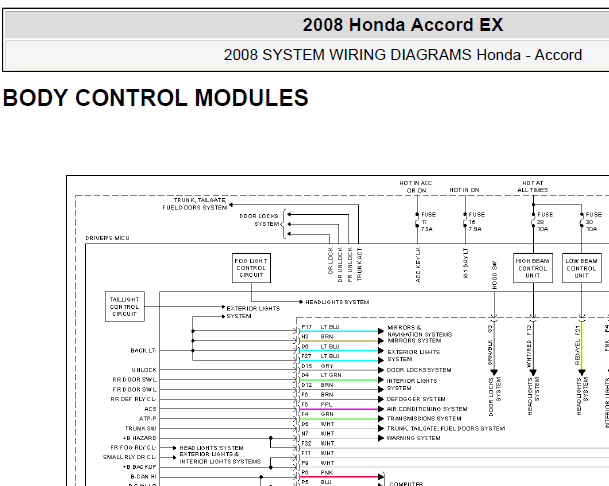Screen dimensions: 609x486
Task: Click the "MIRRORS SYSTEM" destination label
Action: click(414, 341)
